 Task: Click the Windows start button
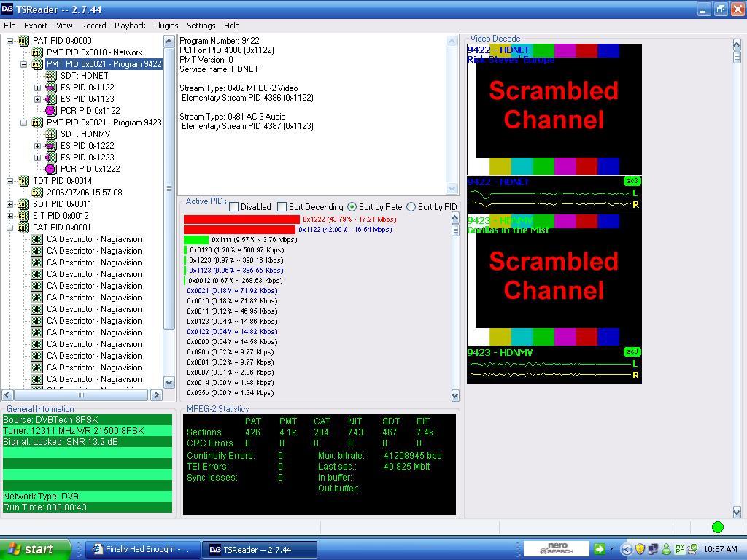[x=35, y=549]
